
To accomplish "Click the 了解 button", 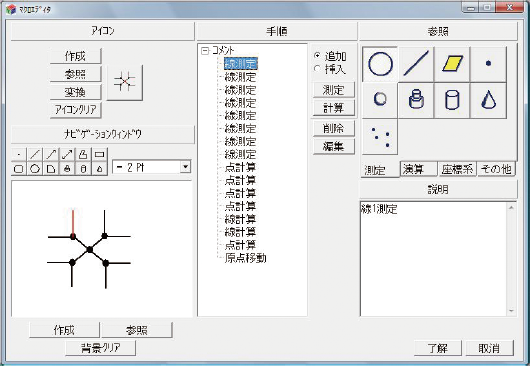I will point(437,348).
